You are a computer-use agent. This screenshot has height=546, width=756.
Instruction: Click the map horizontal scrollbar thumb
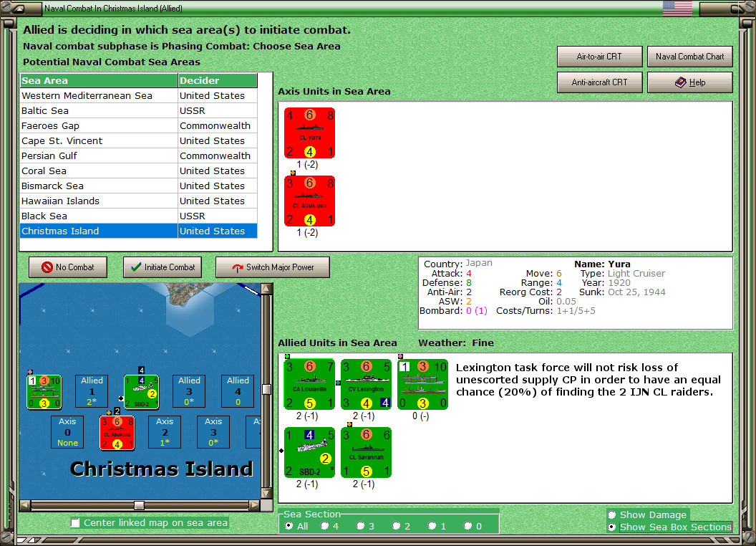click(140, 505)
